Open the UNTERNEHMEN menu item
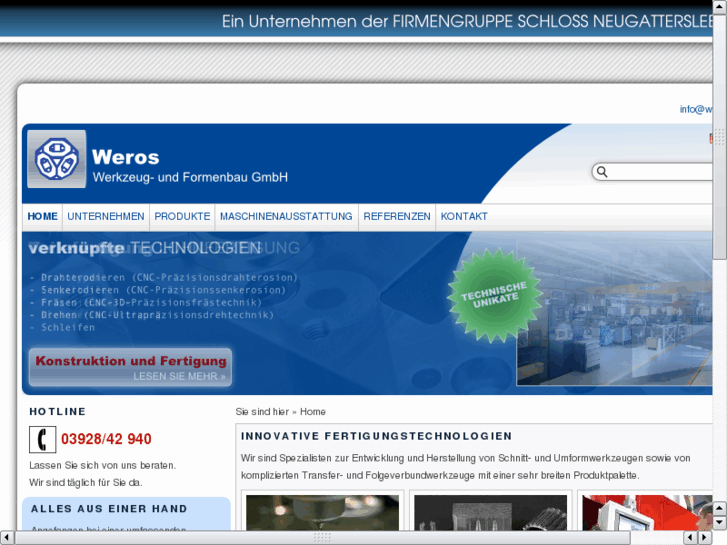 [x=106, y=217]
